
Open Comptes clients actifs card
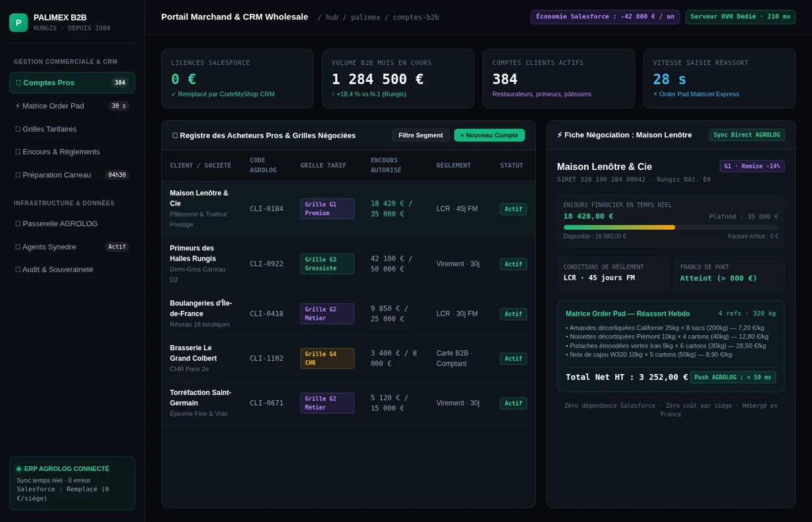click(x=558, y=79)
